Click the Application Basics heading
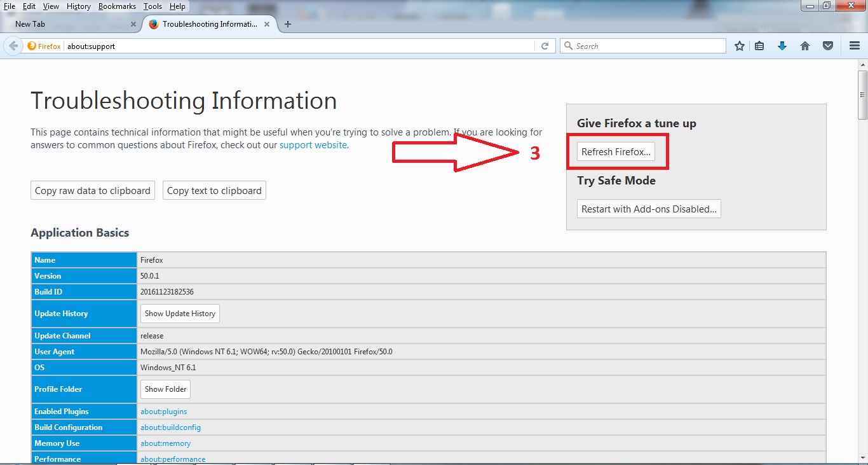Screen dimensions: 868x465 [x=80, y=233]
